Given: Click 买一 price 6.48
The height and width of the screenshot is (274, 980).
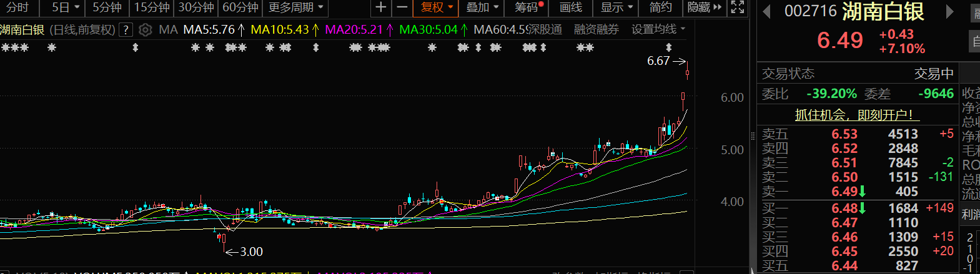Looking at the screenshot, I should click(844, 208).
